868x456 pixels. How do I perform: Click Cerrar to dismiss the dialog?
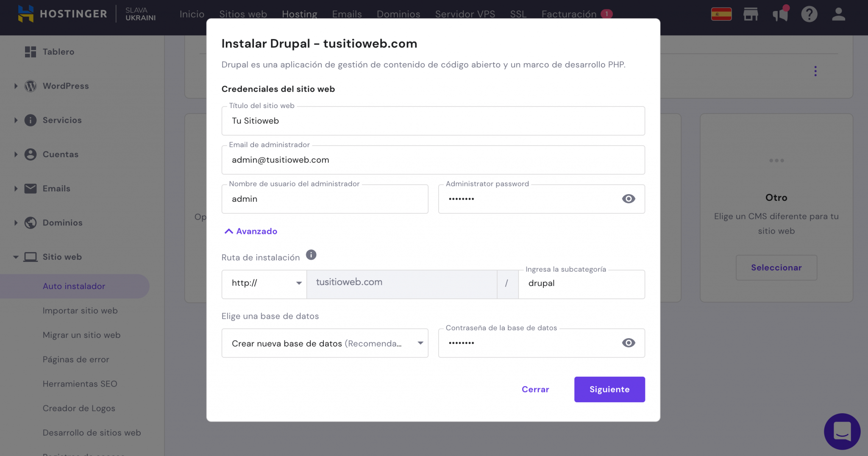(535, 389)
